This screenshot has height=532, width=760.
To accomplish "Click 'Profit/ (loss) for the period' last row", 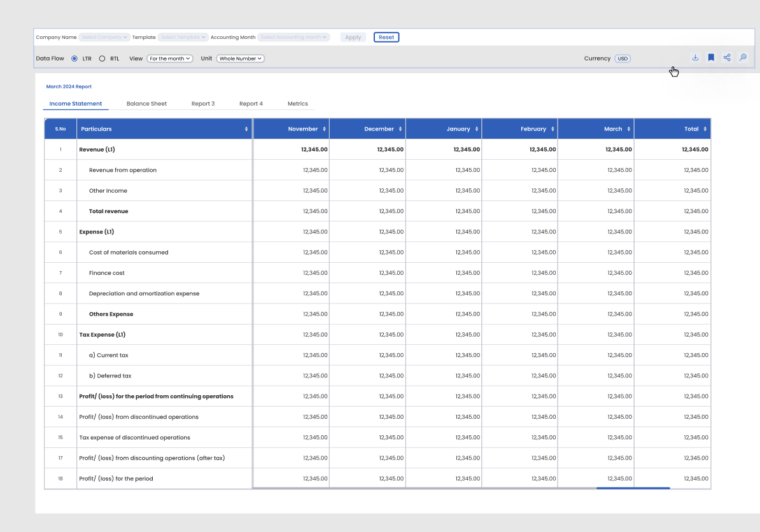I will pyautogui.click(x=116, y=479).
